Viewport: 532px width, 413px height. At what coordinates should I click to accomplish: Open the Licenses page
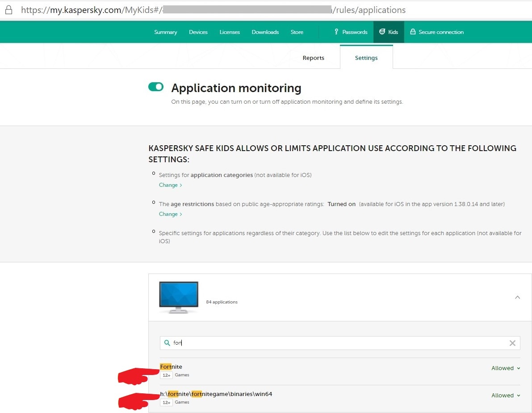230,32
